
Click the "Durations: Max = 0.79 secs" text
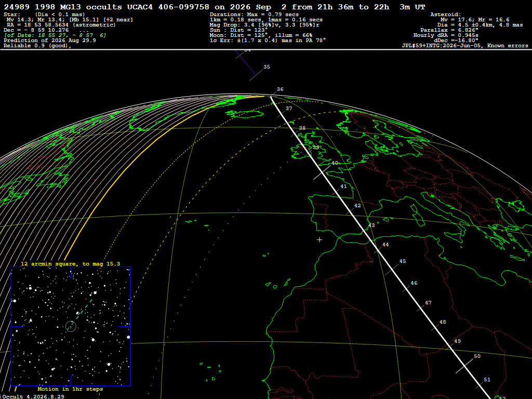[x=254, y=14]
